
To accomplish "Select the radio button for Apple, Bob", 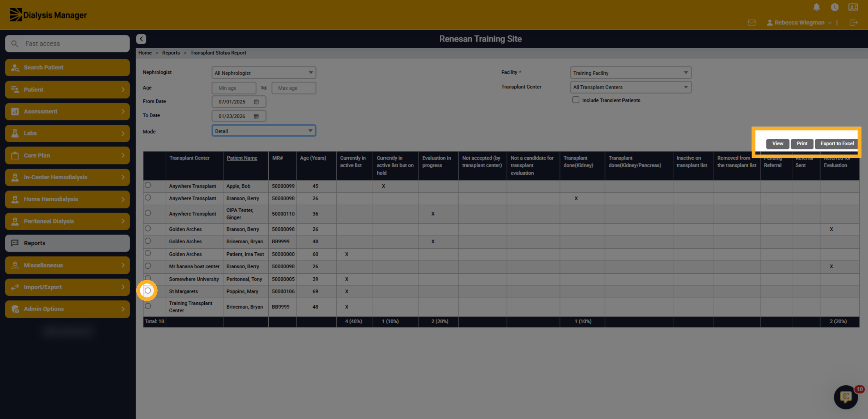I will coord(148,185).
